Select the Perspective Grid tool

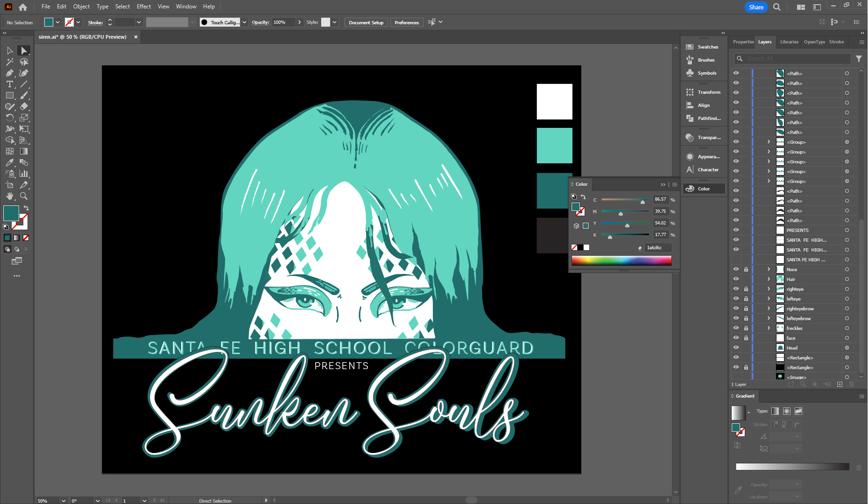pyautogui.click(x=24, y=140)
